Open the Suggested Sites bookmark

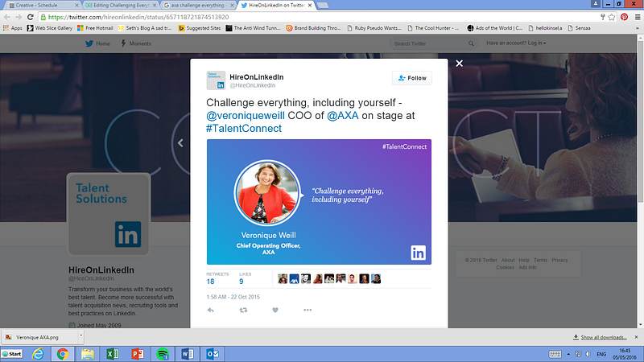[200, 28]
